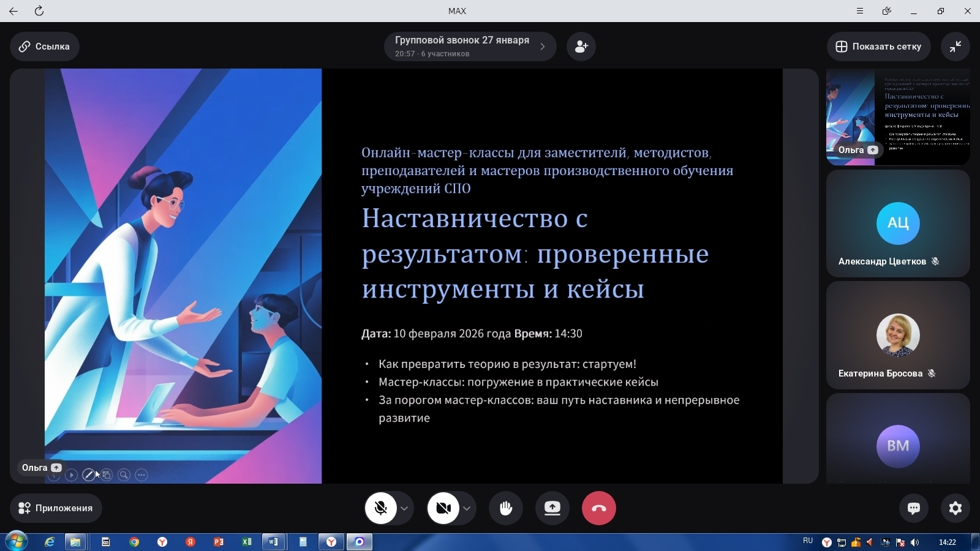This screenshot has width=980, height=551.
Task: Open the hamburger menu in title bar
Action: pos(860,11)
